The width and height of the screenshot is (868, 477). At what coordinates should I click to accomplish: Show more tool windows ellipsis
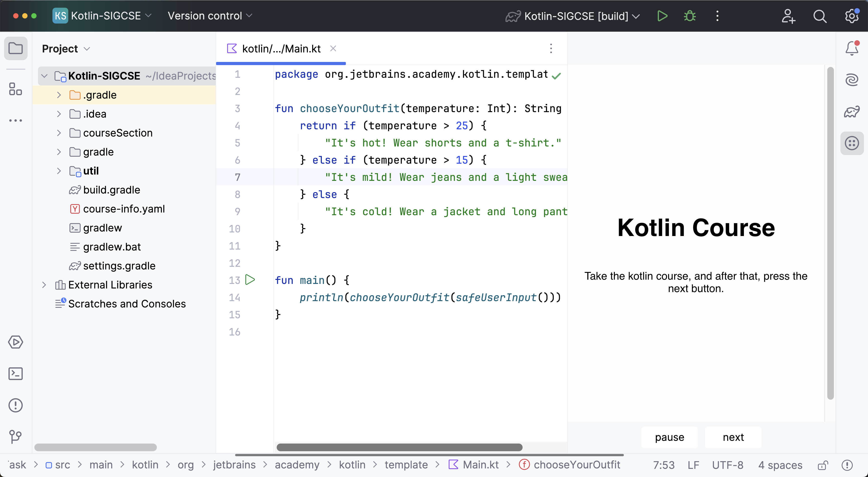(x=16, y=120)
